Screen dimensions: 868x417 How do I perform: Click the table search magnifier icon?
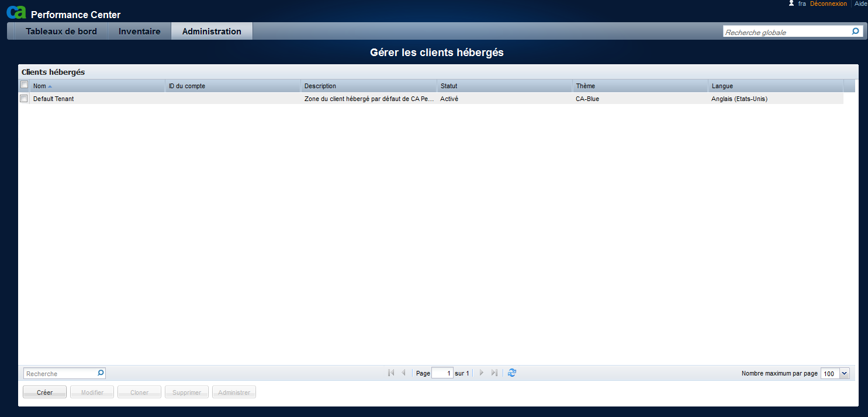coord(101,373)
